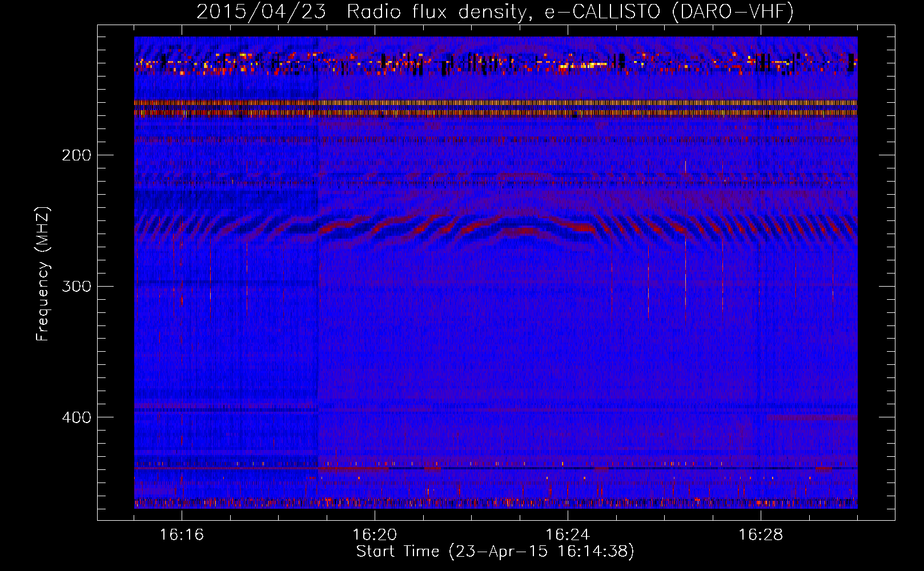Viewport: 924px width, 571px height.
Task: Click the 300 frequency tick label
Action: 76,286
